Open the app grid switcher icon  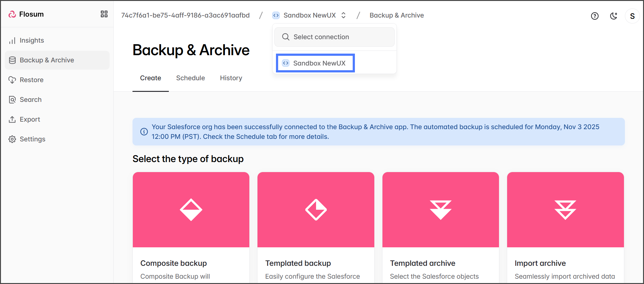coord(104,14)
